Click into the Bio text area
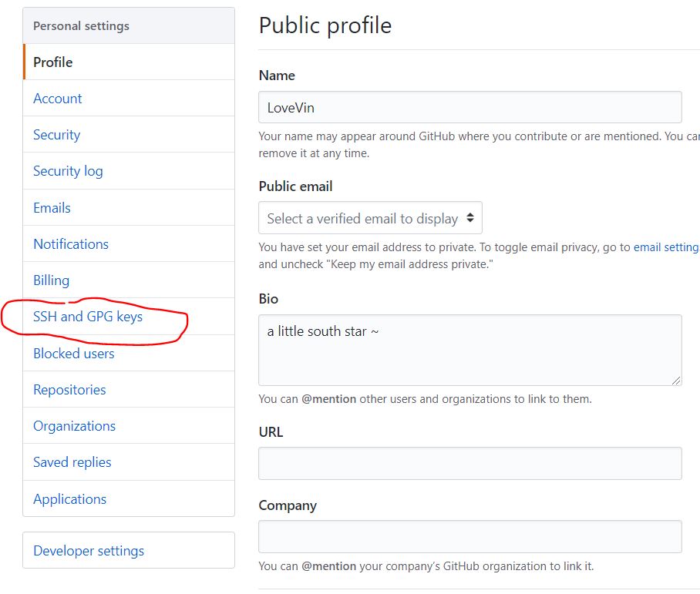The width and height of the screenshot is (700, 594). 469,350
